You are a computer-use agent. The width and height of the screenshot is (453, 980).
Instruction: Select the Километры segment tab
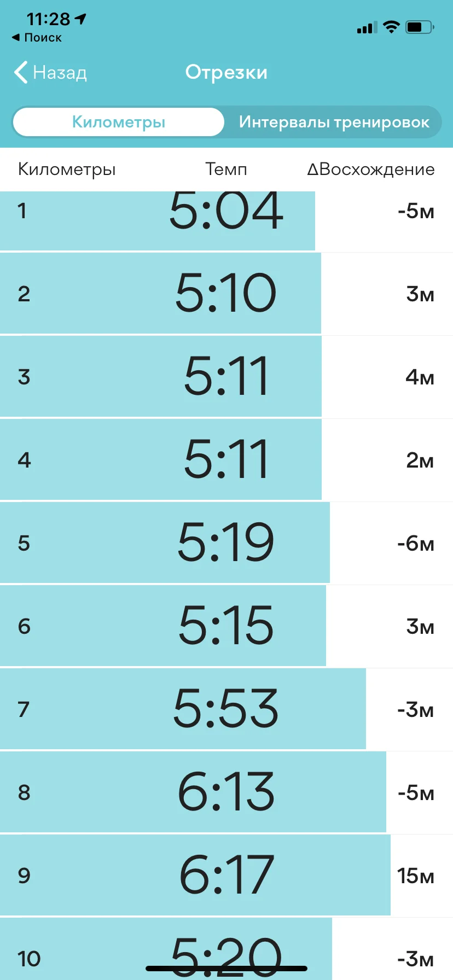pos(119,122)
